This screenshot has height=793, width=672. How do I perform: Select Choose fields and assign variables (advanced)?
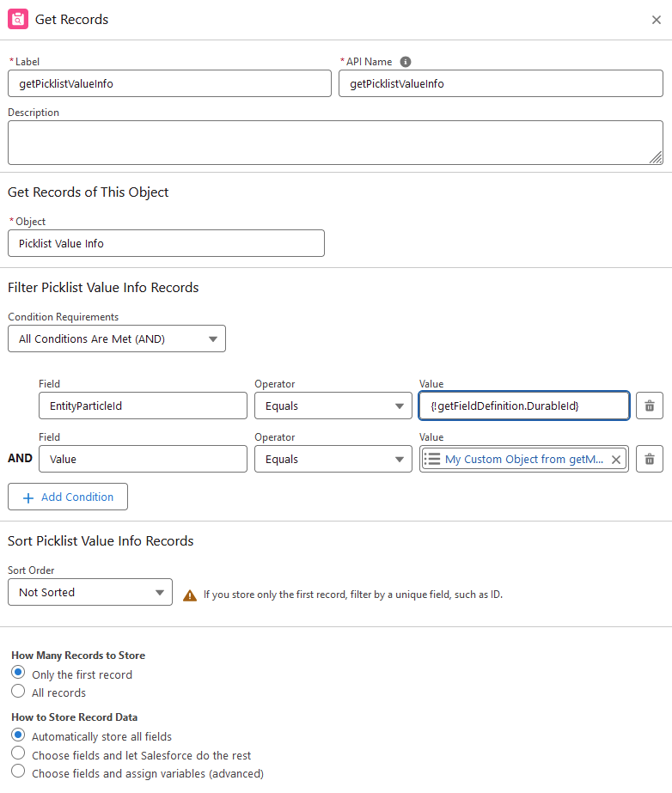(18, 772)
